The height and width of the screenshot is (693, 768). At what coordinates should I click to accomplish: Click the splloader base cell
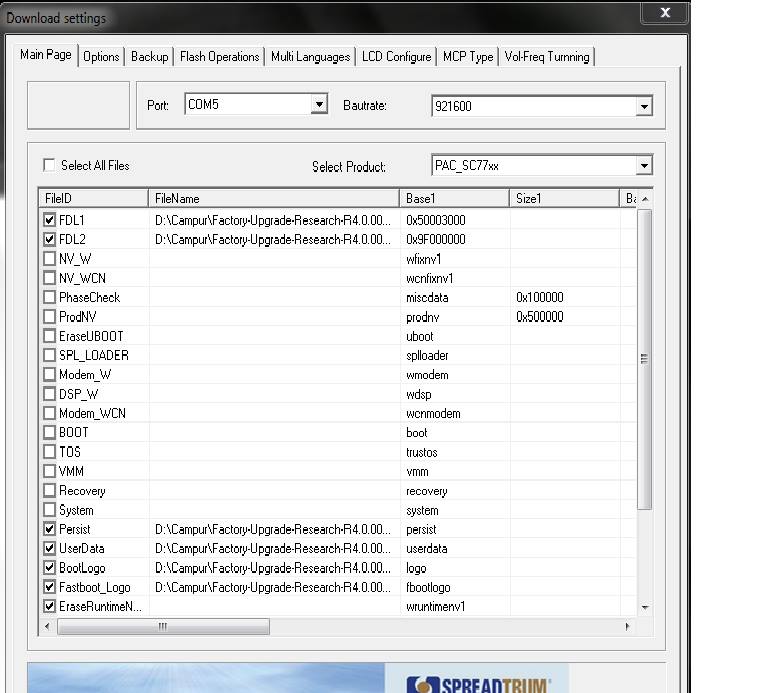[x=427, y=356]
